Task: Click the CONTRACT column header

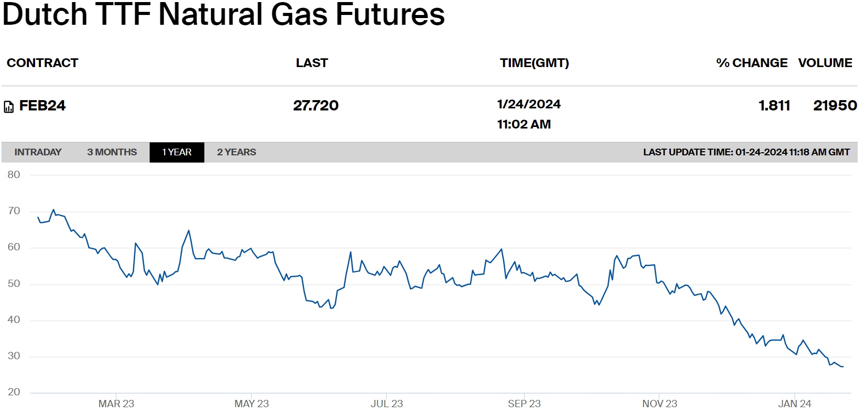Action: pos(42,63)
